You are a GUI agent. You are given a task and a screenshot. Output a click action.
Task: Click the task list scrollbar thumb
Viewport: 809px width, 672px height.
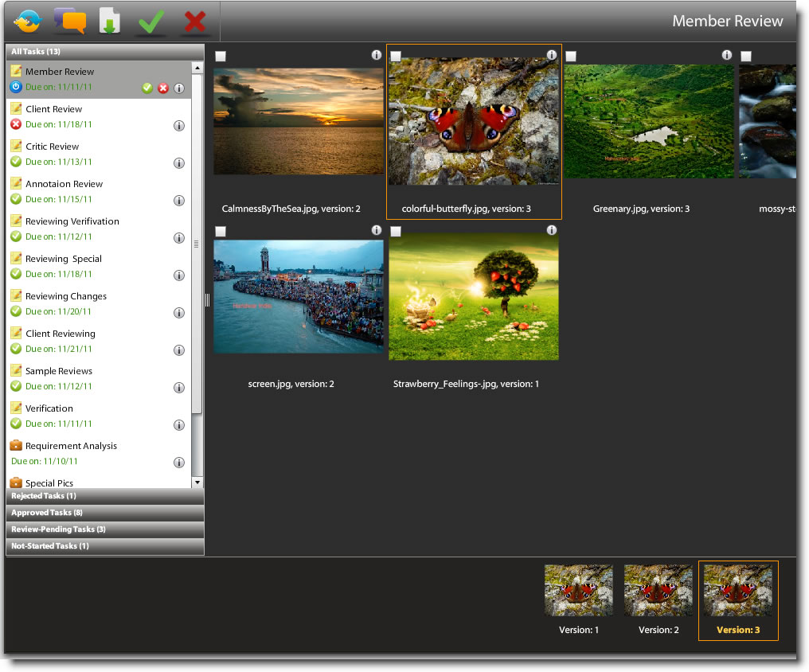tap(197, 244)
